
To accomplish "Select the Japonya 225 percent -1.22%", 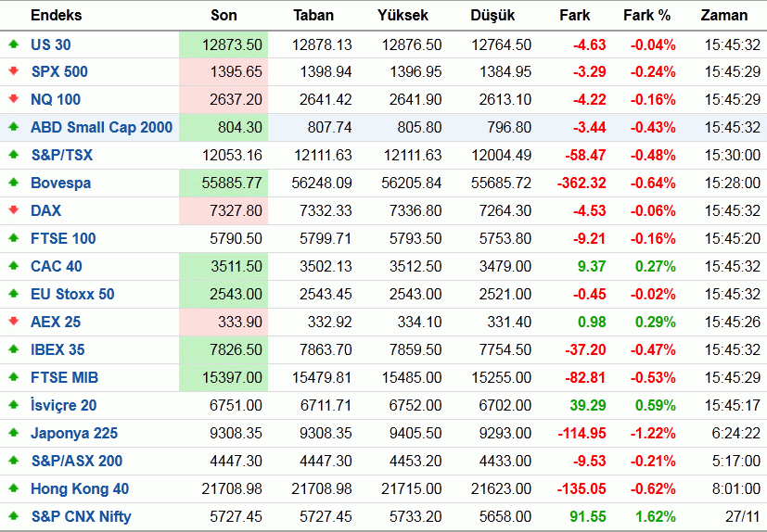I will (654, 433).
